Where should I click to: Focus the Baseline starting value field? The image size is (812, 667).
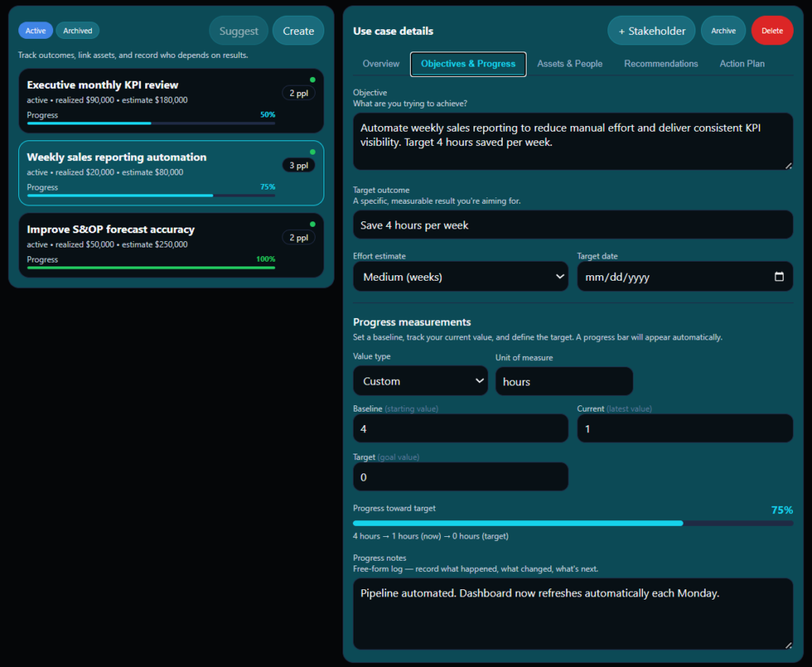461,428
